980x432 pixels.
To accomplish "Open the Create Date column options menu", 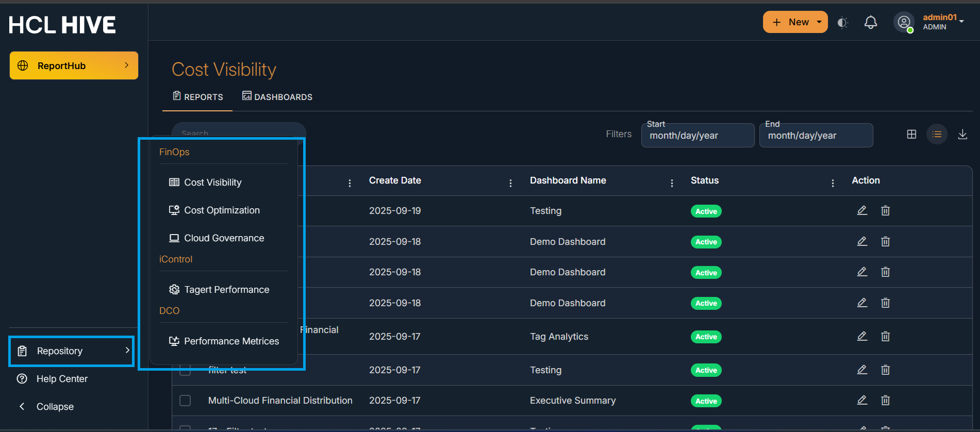I will [x=510, y=183].
